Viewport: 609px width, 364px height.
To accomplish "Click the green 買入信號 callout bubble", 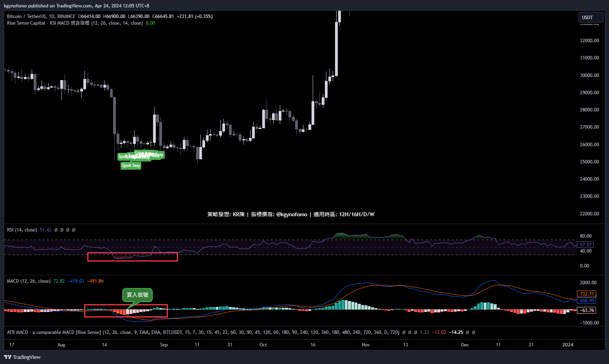I will (138, 295).
